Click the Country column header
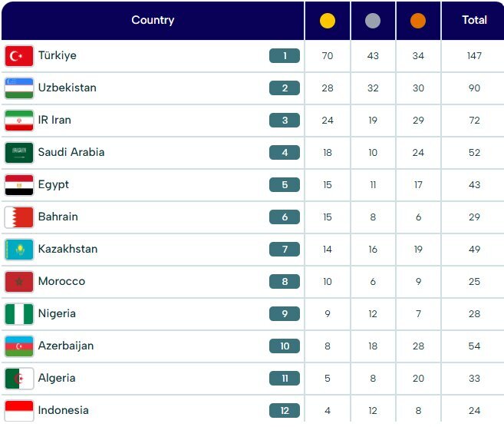The width and height of the screenshot is (504, 427). (x=153, y=21)
